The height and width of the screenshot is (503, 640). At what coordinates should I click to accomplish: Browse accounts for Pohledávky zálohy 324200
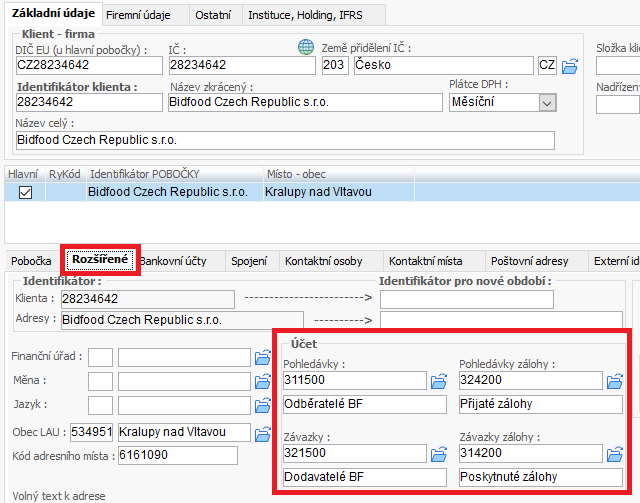(613, 381)
